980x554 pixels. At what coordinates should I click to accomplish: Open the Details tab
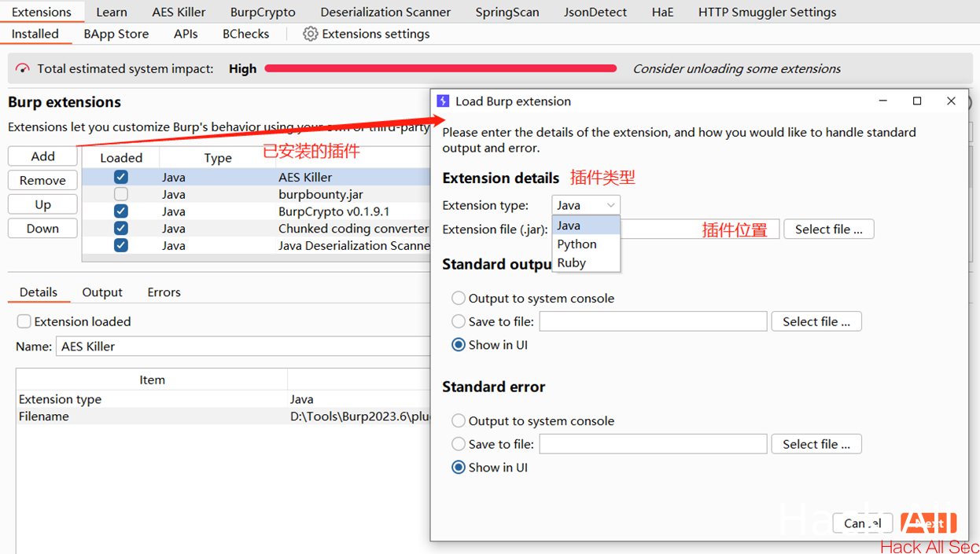click(x=39, y=292)
